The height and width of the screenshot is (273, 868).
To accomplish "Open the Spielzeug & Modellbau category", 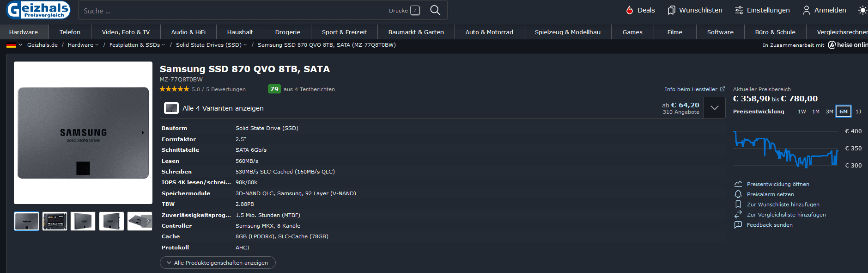I will (x=568, y=32).
